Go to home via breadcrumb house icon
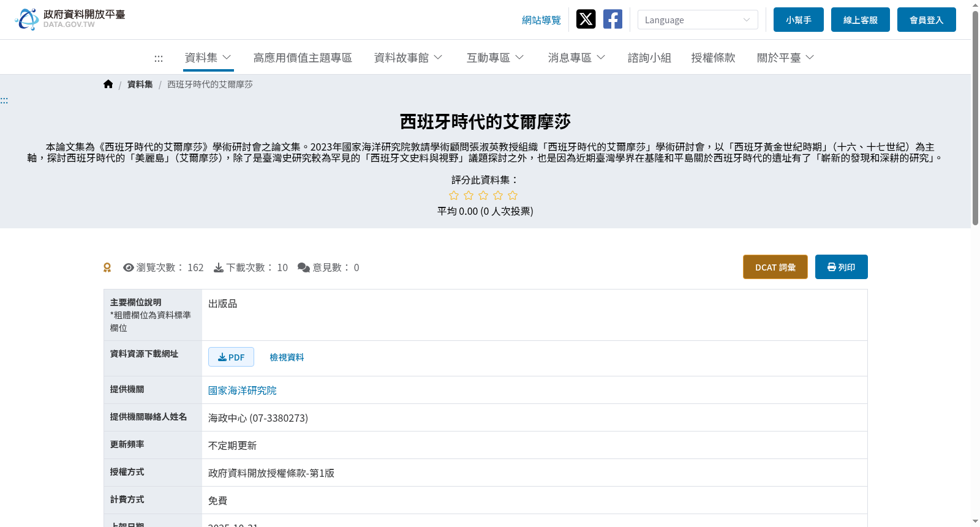Image resolution: width=980 pixels, height=527 pixels. click(x=108, y=84)
